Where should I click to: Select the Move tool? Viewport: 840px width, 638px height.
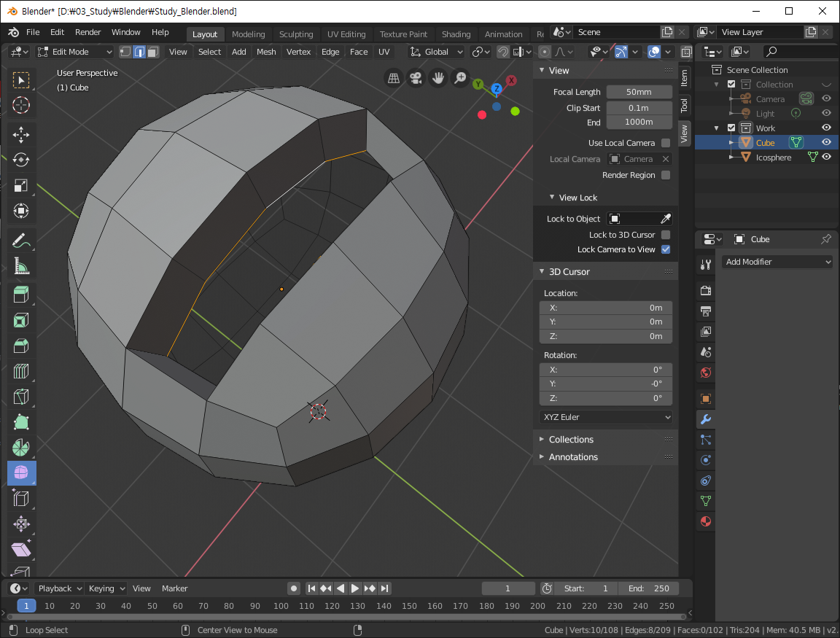[21, 134]
